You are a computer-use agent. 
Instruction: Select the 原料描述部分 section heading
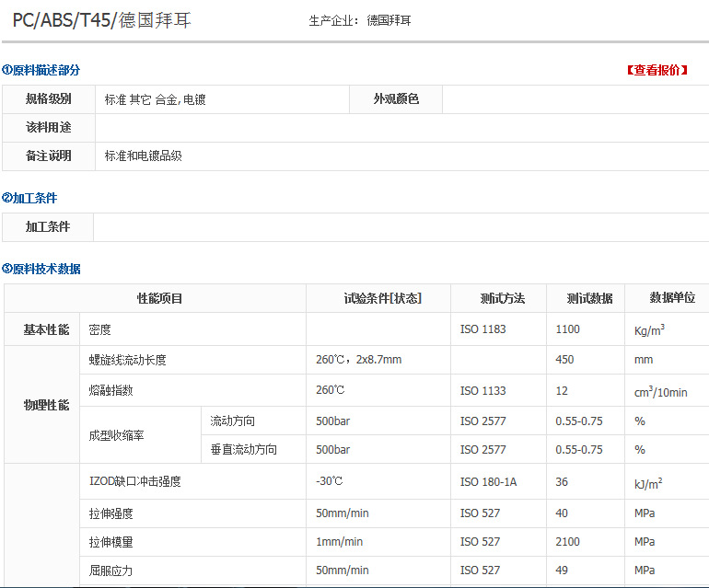(x=41, y=70)
